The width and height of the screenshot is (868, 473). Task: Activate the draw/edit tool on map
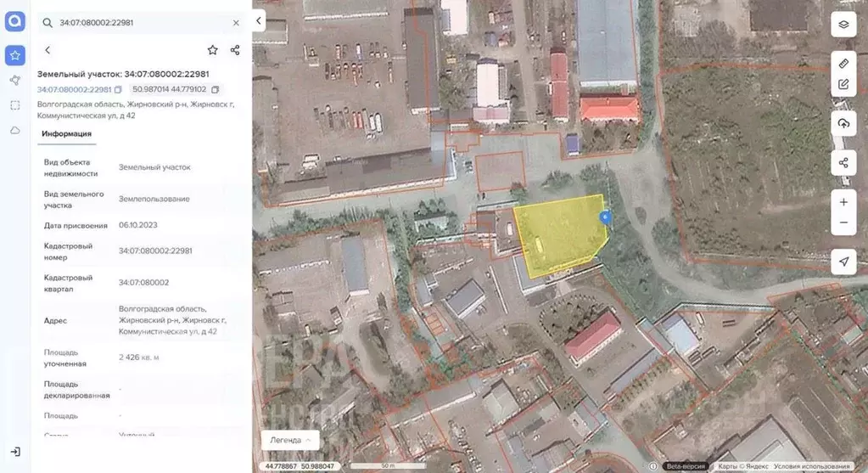click(x=843, y=84)
